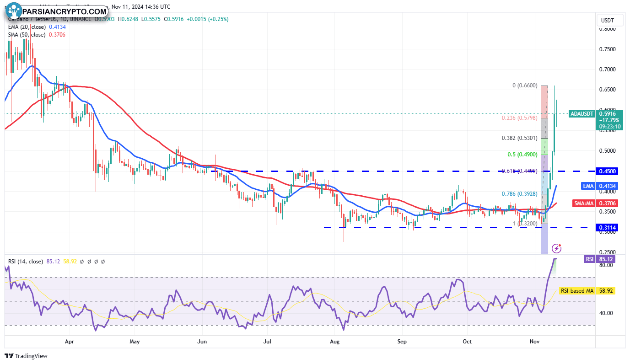Viewport: 630px width, 364px height.
Task: Click the Aug label on time axis
Action: pyautogui.click(x=335, y=341)
